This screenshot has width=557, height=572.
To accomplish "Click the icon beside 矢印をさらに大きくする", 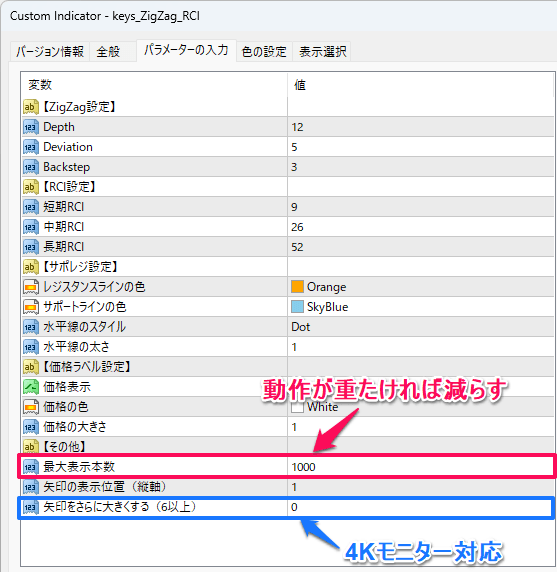I will pyautogui.click(x=31, y=507).
